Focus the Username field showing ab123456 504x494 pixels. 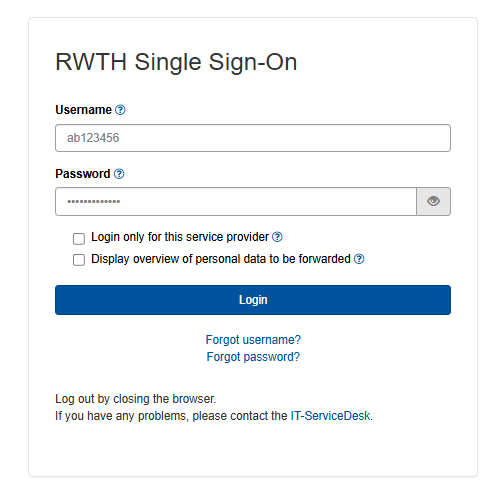[x=253, y=138]
